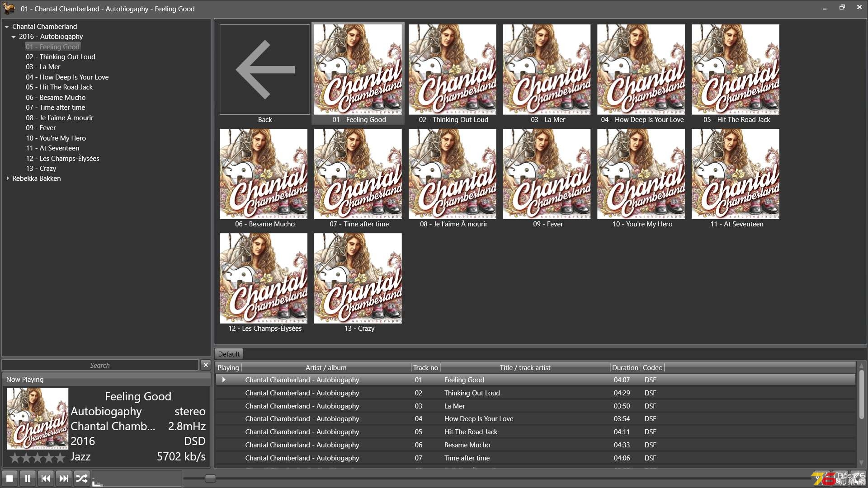This screenshot has height=488, width=868.
Task: Select 12 - Les Champs-Èlysées in tree
Action: point(62,159)
